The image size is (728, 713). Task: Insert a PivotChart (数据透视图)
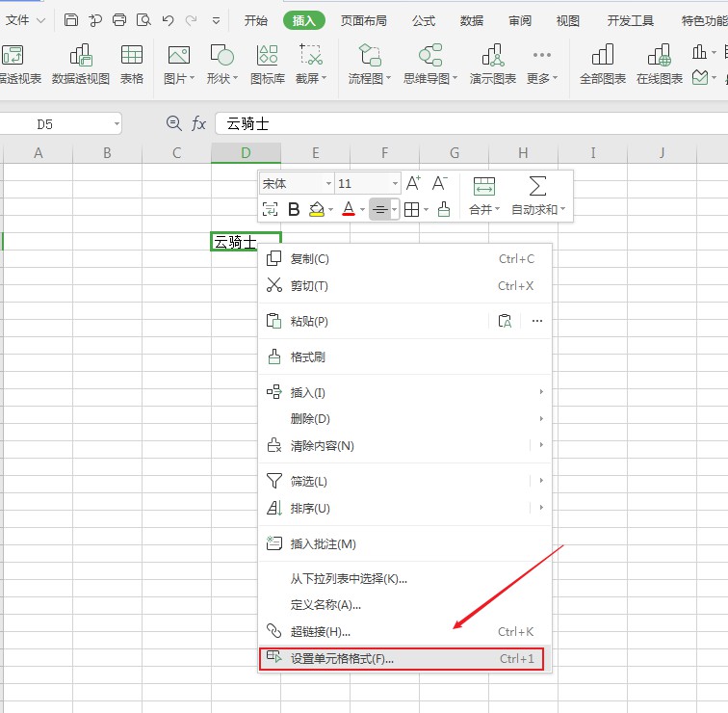pos(81,65)
